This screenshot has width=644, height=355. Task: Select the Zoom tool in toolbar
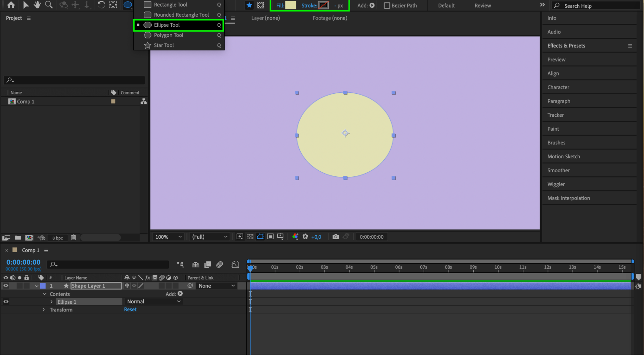pyautogui.click(x=49, y=5)
